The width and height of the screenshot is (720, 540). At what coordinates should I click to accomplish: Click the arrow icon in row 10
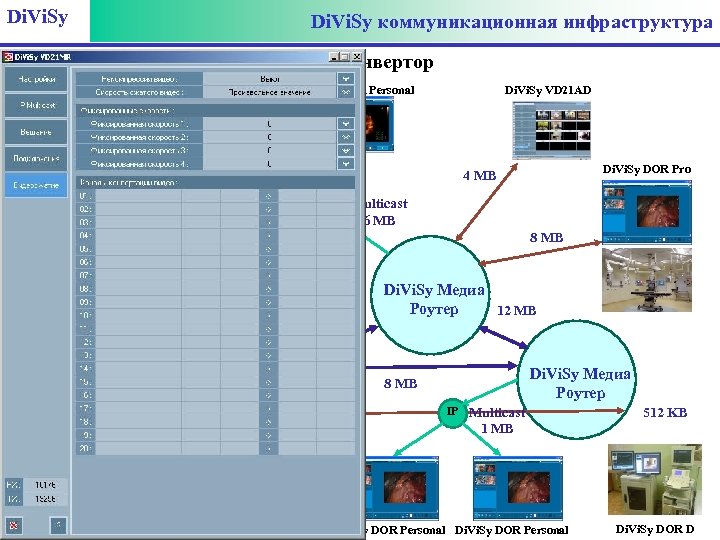pos(269,315)
